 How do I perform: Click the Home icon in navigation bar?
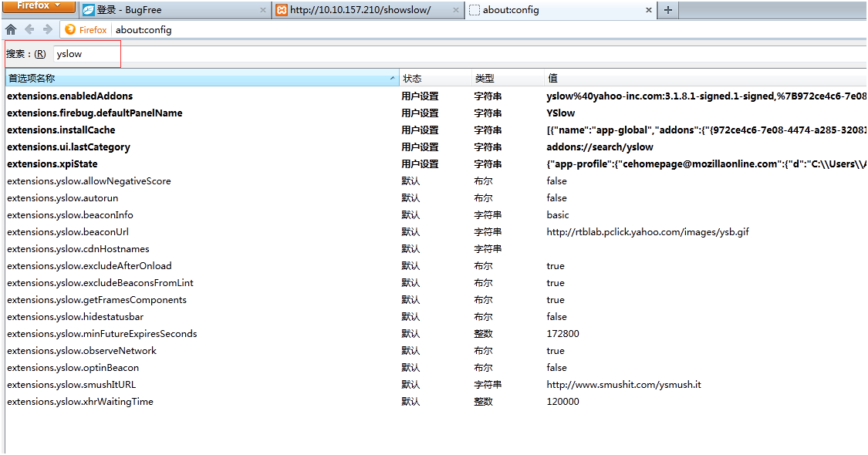tap(11, 29)
